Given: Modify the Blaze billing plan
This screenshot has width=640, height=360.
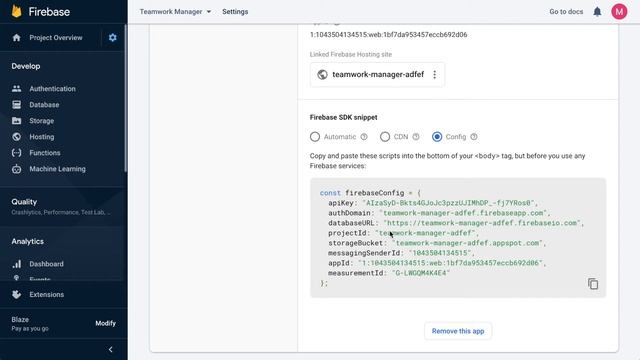Looking at the screenshot, I should [106, 323].
